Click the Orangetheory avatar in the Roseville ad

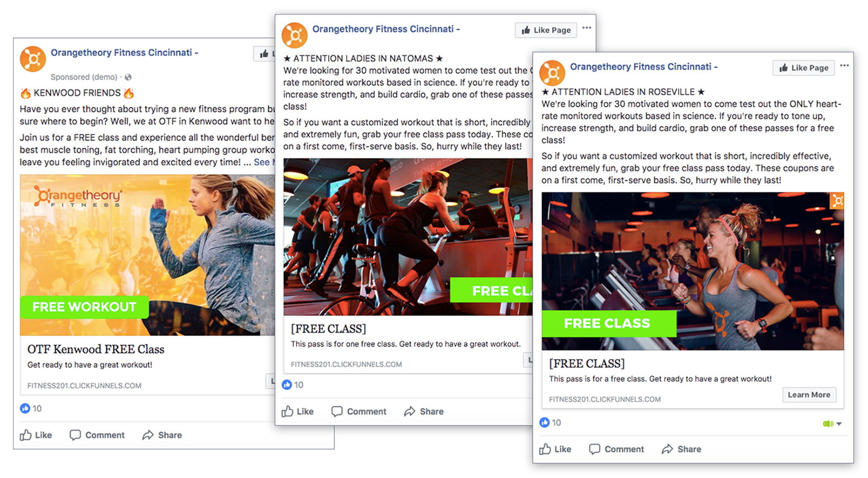(x=552, y=73)
